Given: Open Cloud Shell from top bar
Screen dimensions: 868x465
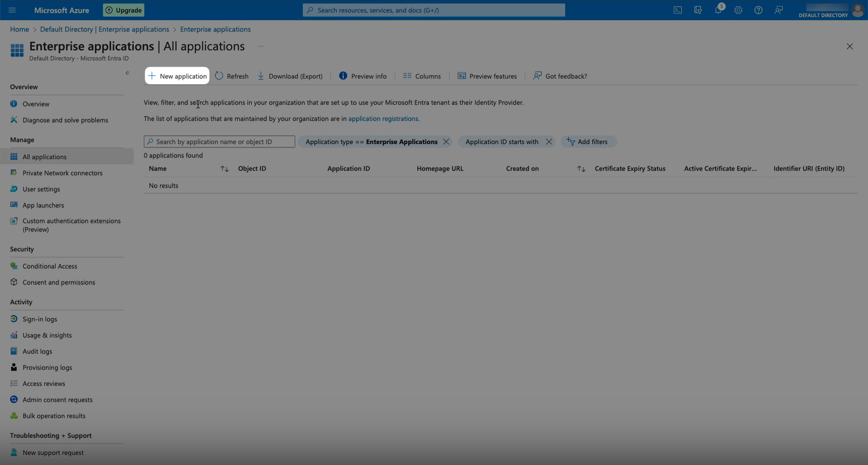Looking at the screenshot, I should (x=678, y=10).
